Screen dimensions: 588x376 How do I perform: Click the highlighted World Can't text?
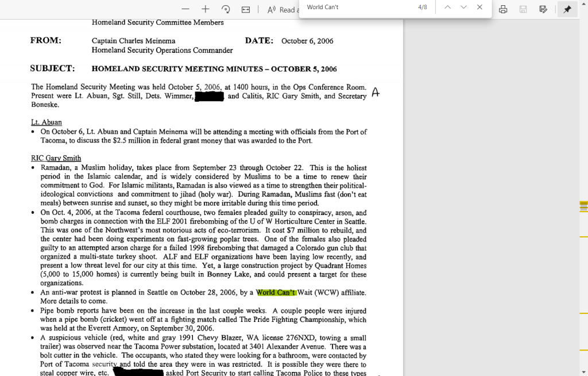[x=276, y=293]
